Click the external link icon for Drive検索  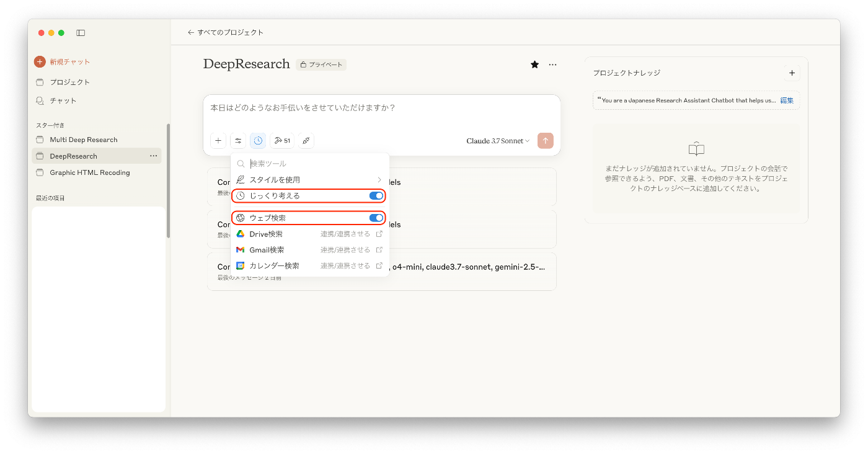coord(379,234)
